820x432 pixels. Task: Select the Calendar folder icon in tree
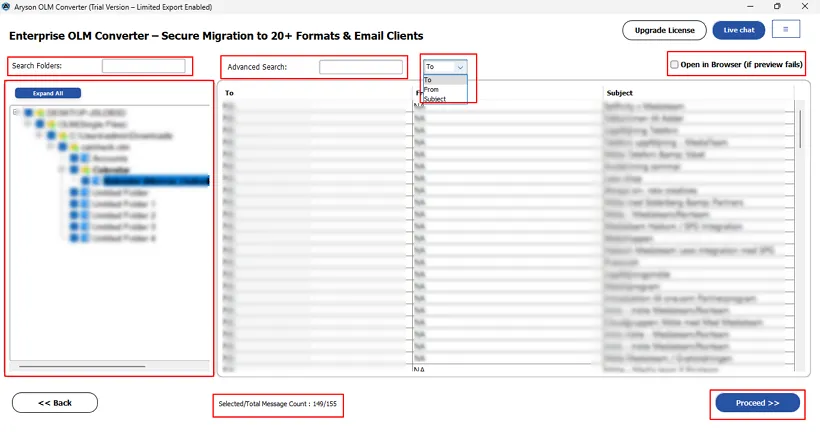(85, 170)
